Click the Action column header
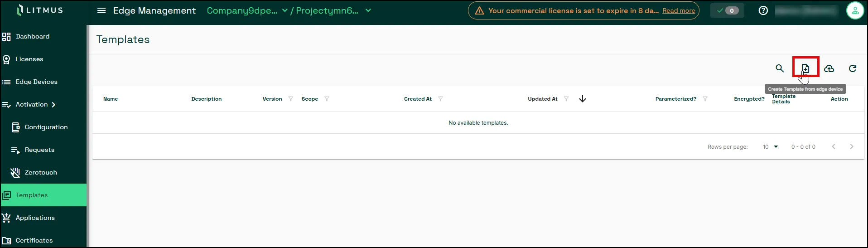 (x=839, y=99)
